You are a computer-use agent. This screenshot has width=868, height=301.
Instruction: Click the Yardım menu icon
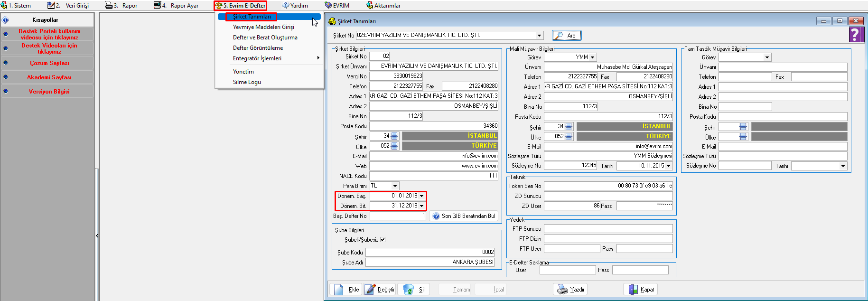click(286, 6)
